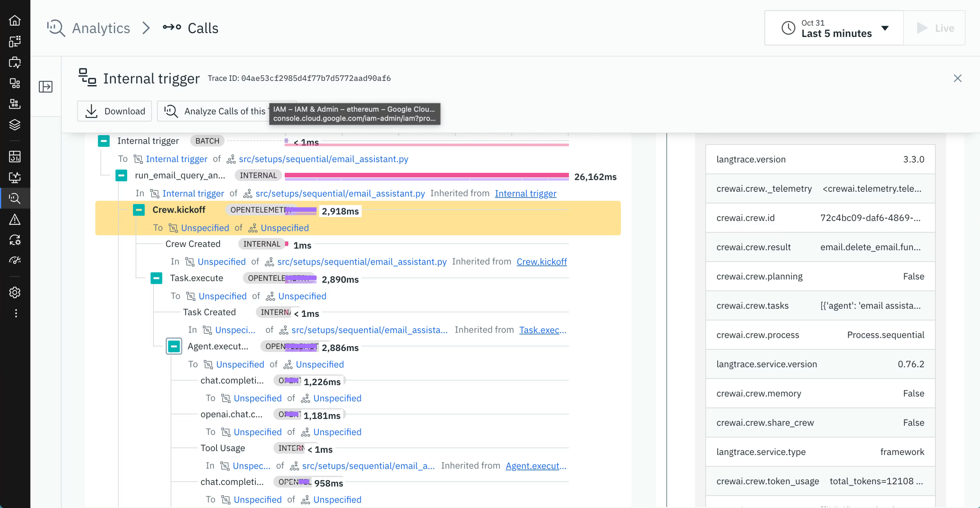Click the Home icon in sidebar
Viewport: 980px width, 508px height.
tap(15, 20)
